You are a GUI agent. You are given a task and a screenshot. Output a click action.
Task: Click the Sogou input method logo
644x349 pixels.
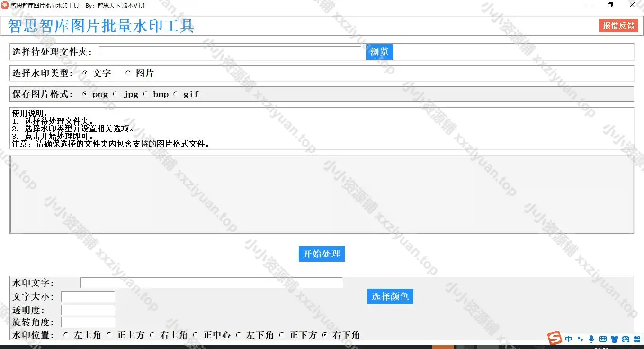click(x=555, y=339)
